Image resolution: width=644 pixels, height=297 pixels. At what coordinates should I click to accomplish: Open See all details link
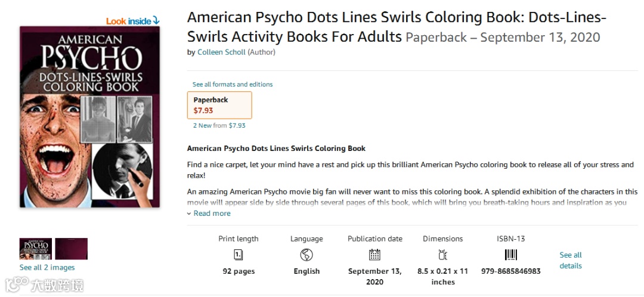[571, 260]
